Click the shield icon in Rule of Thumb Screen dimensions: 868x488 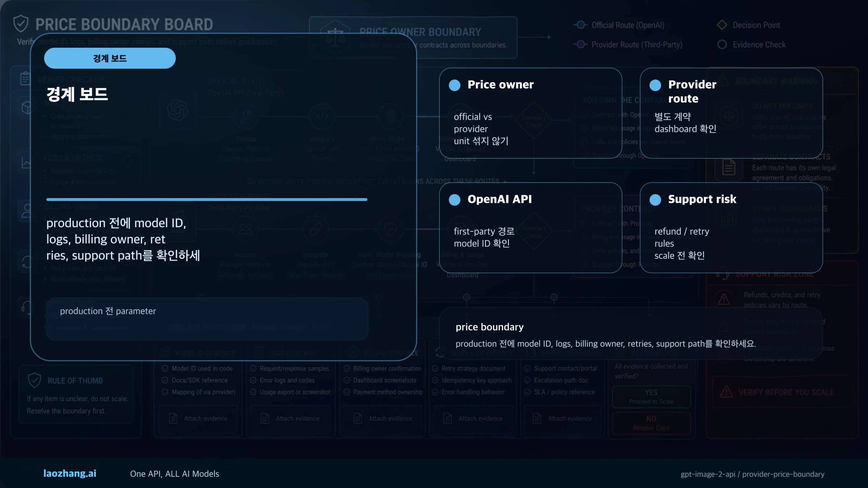pyautogui.click(x=34, y=380)
